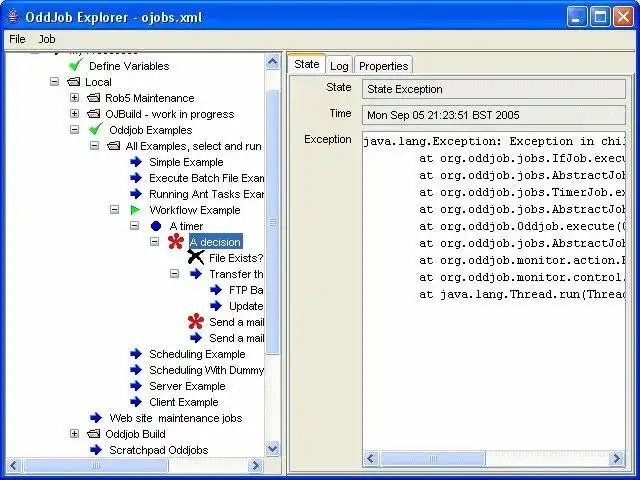Click the State Exception field
This screenshot has height=480, width=640.
coord(493,89)
